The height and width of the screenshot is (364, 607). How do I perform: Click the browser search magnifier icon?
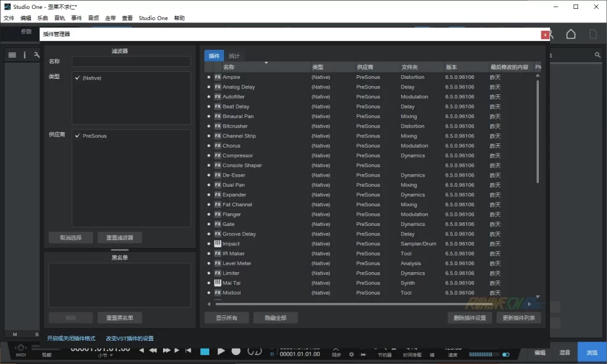[598, 55]
